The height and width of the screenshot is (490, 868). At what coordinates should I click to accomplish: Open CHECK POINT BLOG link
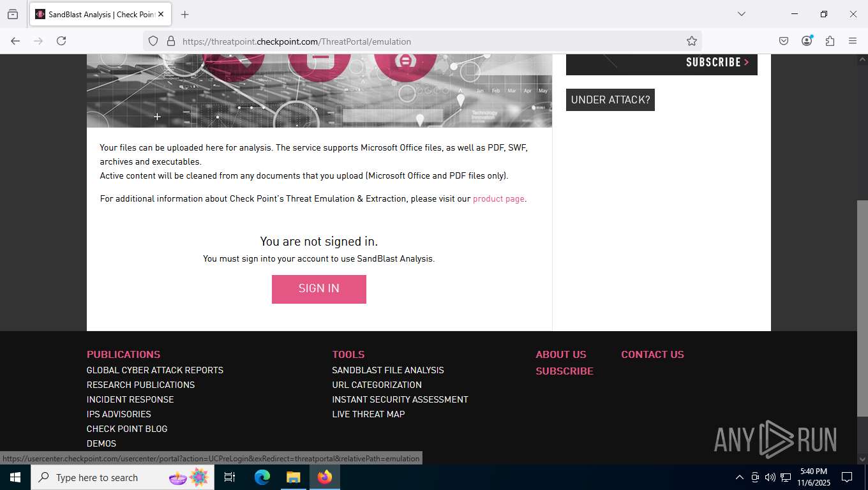[127, 429]
